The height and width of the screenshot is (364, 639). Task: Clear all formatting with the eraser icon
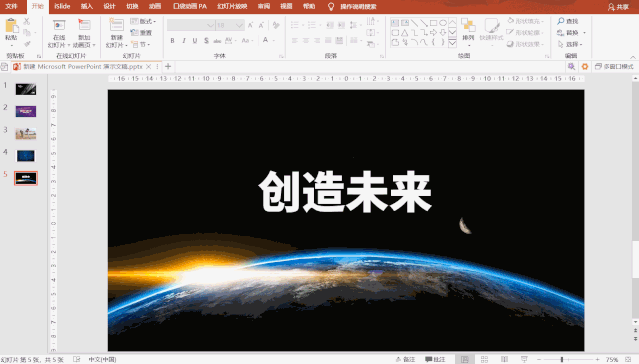pyautogui.click(x=276, y=25)
